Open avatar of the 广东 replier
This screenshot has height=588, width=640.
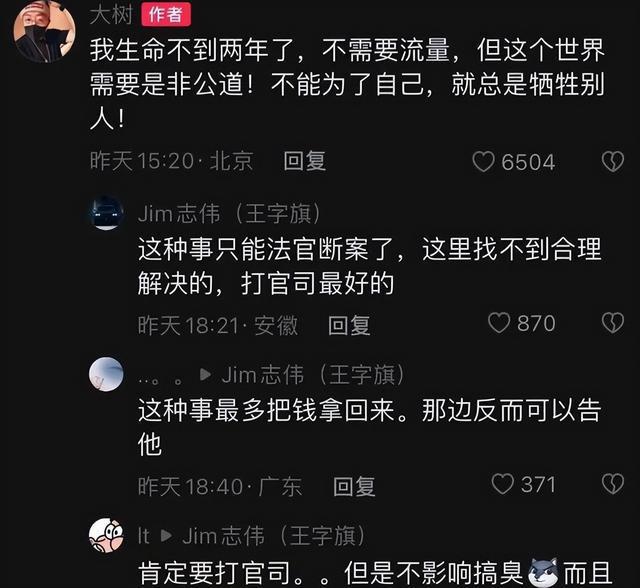pos(106,374)
